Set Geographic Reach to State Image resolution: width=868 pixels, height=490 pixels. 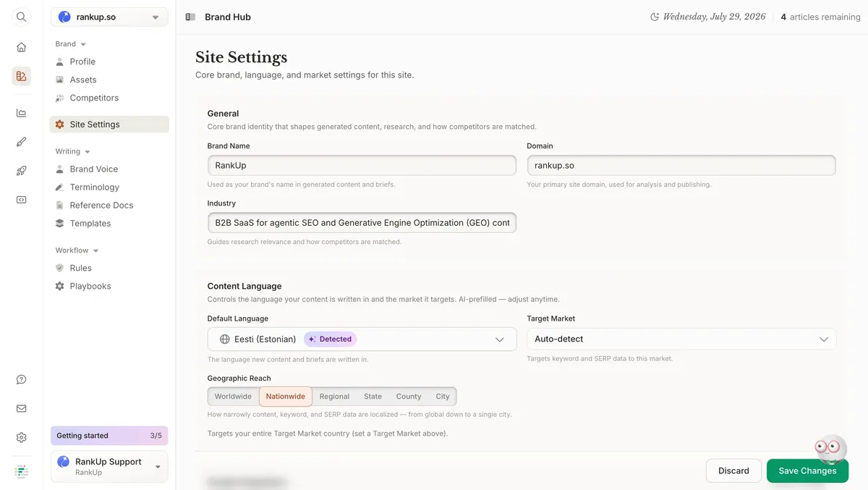pyautogui.click(x=373, y=397)
